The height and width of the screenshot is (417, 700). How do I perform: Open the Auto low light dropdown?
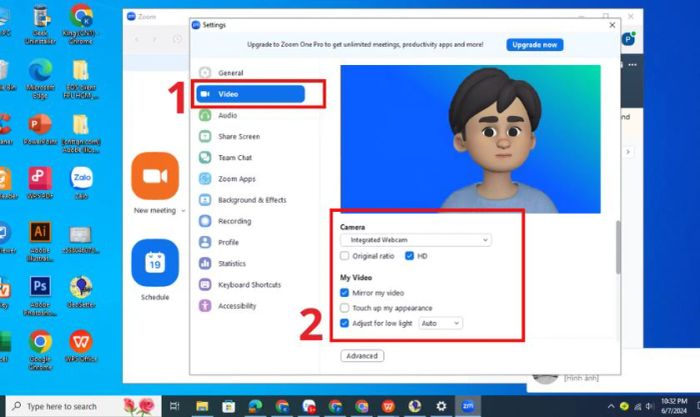(x=441, y=323)
